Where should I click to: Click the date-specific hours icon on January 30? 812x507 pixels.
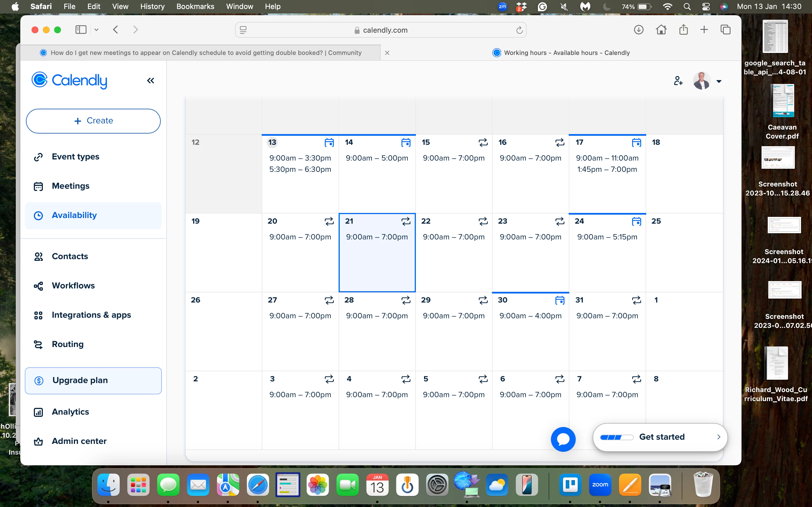pos(559,300)
